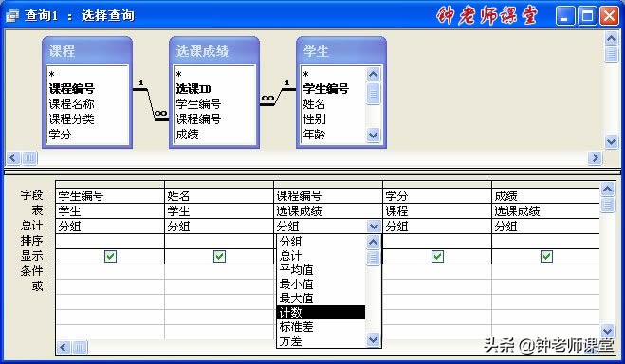
Task: Choose 平均值 in the dropdown list
Action: pos(321,269)
